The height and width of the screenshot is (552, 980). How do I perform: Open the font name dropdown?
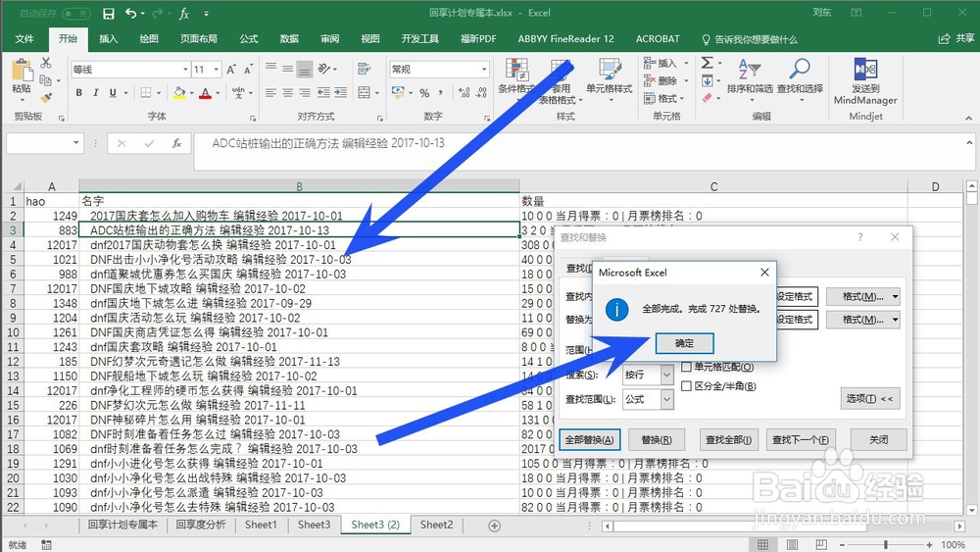[x=185, y=70]
